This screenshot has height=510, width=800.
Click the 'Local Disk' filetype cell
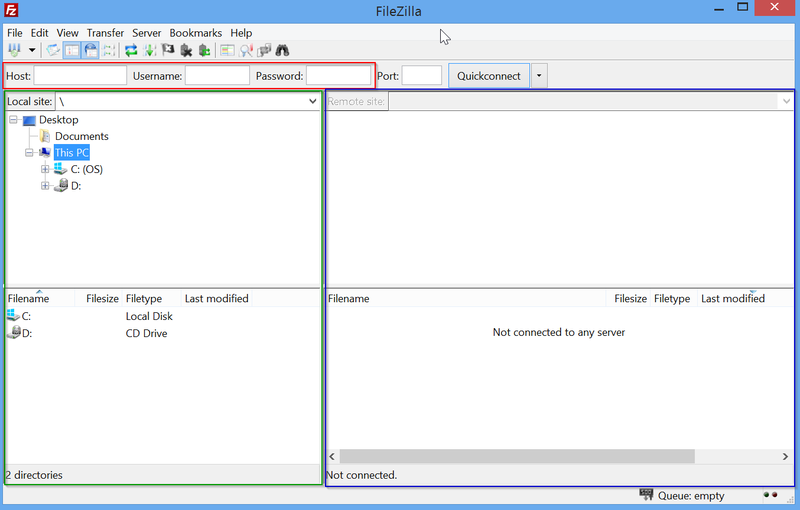(149, 316)
